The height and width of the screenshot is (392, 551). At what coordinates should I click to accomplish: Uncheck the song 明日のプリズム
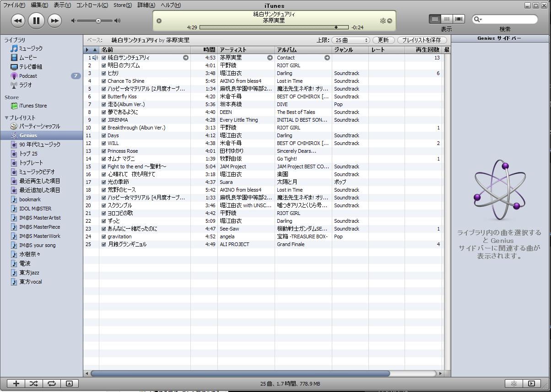[x=104, y=65]
